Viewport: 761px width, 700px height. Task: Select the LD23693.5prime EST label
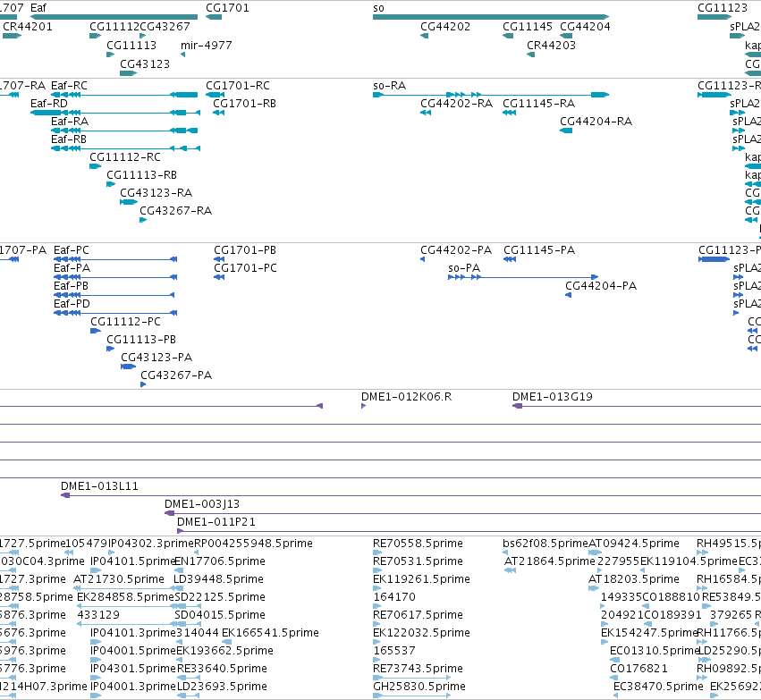coord(222,687)
